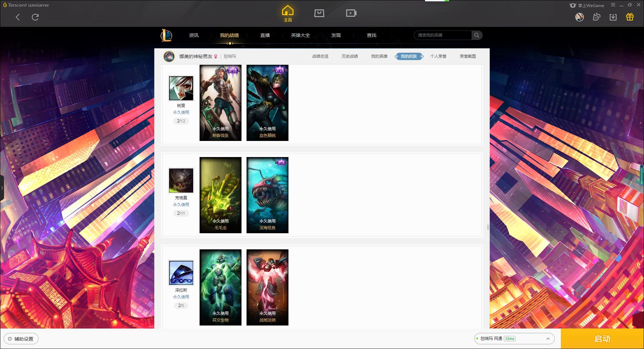This screenshot has width=644, height=349.
Task: Open the home (主页) icon
Action: pos(288,14)
